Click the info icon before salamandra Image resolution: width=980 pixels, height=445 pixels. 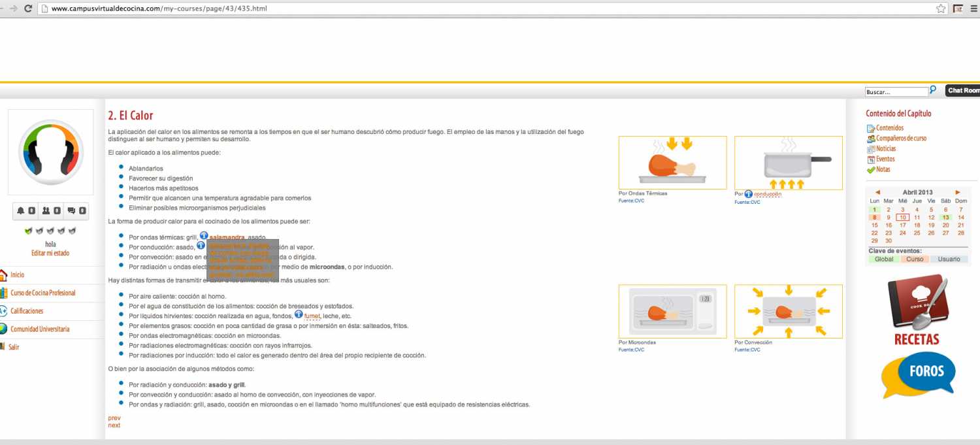pos(204,236)
